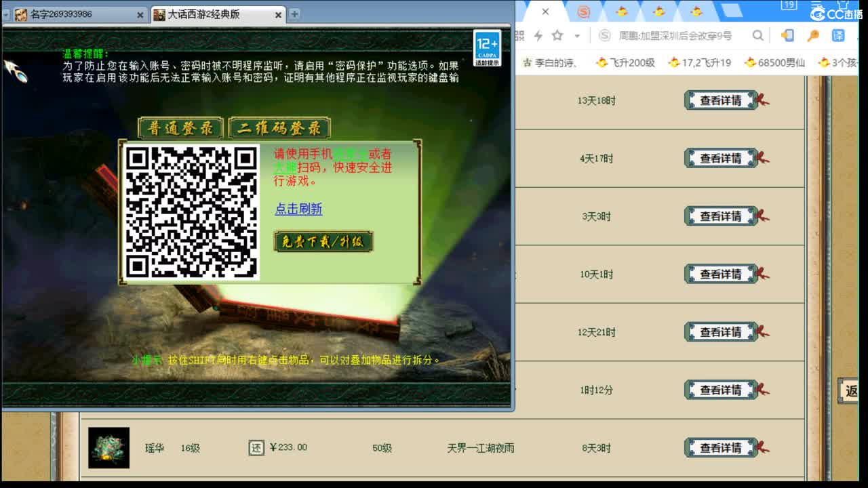868x488 pixels.
Task: Expand the dropdown arrow next to the star
Action: 577,36
